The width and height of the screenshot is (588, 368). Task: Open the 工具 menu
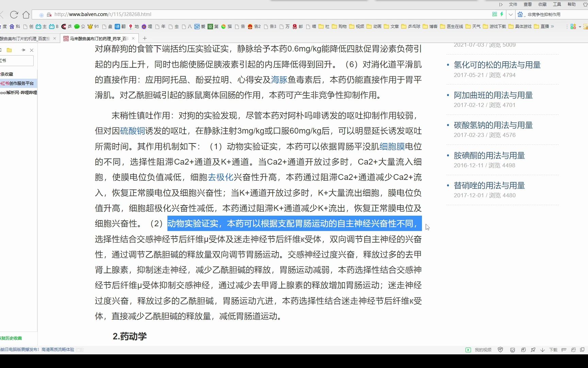coord(557,4)
